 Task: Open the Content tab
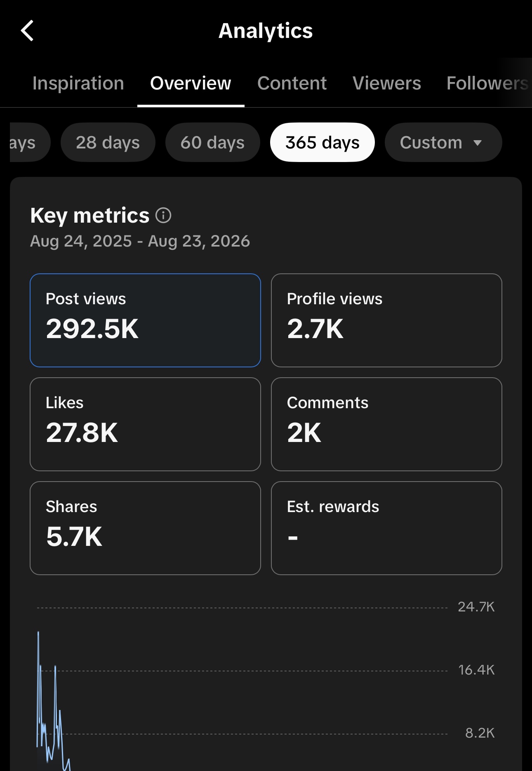coord(292,83)
